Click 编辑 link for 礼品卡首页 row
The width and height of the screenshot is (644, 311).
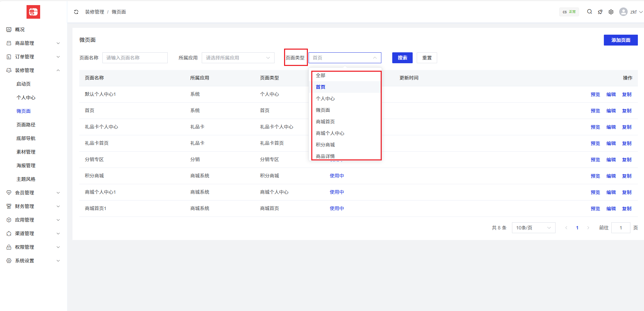coord(611,143)
